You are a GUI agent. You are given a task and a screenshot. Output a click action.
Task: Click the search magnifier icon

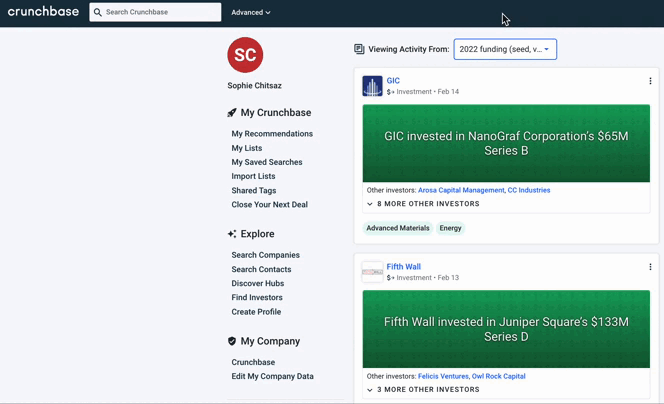[97, 12]
